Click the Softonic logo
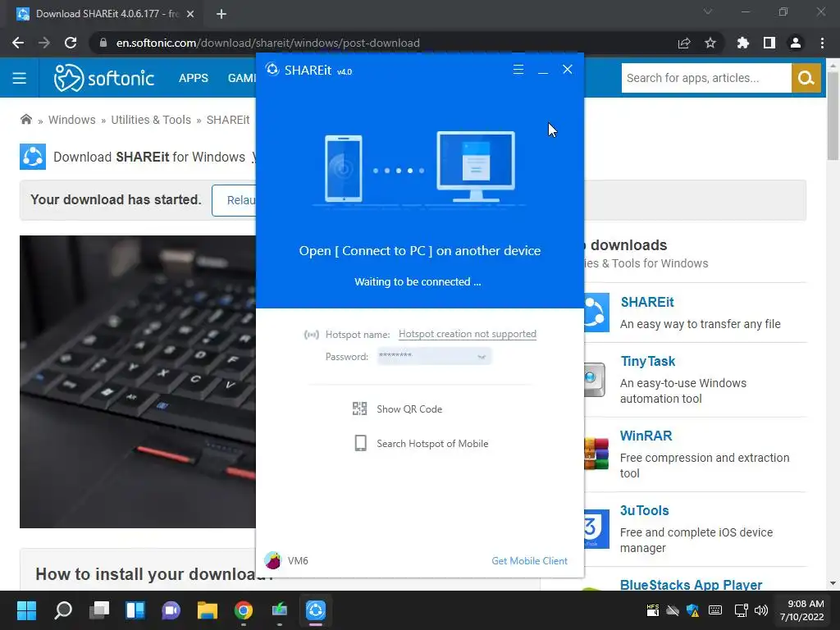This screenshot has width=840, height=630. coord(104,78)
